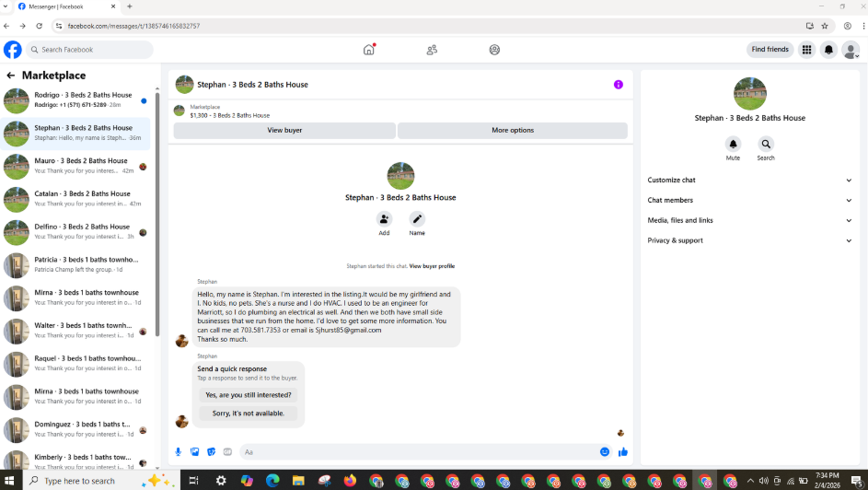Screen dimensions: 868x490
Task: Open Catalan 3 Beds 2 Baths conversation
Action: pyautogui.click(x=75, y=199)
